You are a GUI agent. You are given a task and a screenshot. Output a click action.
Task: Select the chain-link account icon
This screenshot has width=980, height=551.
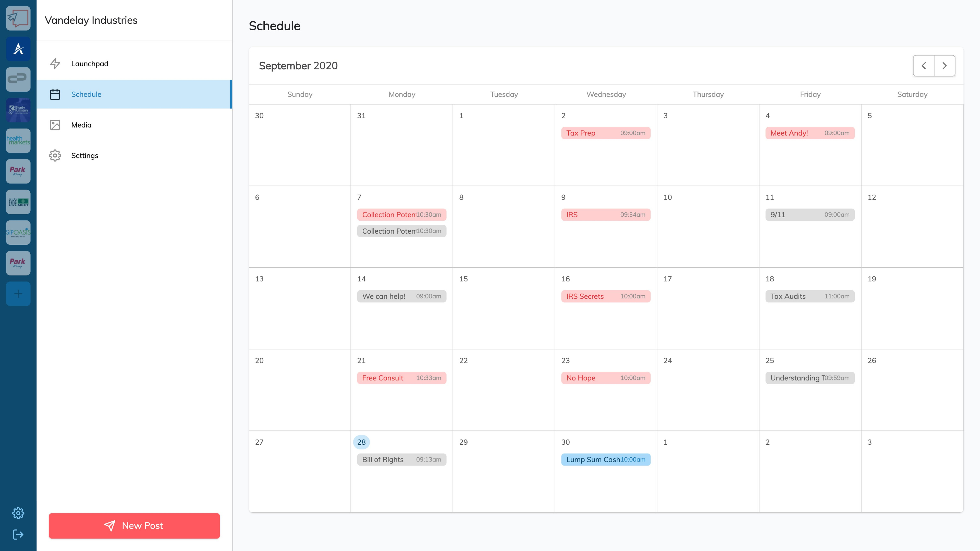18,80
